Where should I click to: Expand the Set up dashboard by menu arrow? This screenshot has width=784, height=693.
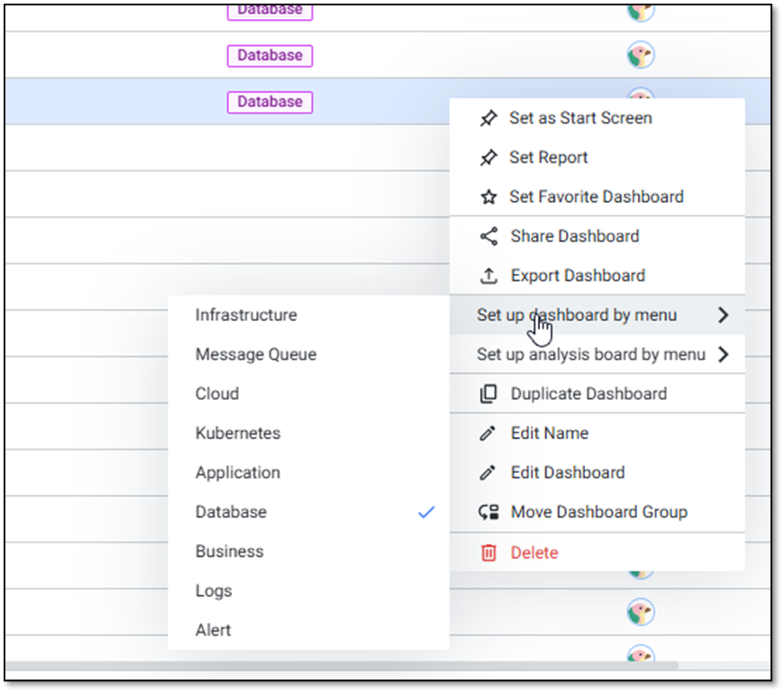point(723,315)
